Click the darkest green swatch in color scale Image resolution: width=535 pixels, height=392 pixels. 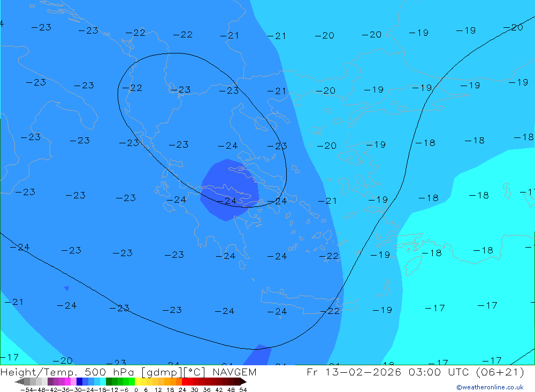[109, 381]
